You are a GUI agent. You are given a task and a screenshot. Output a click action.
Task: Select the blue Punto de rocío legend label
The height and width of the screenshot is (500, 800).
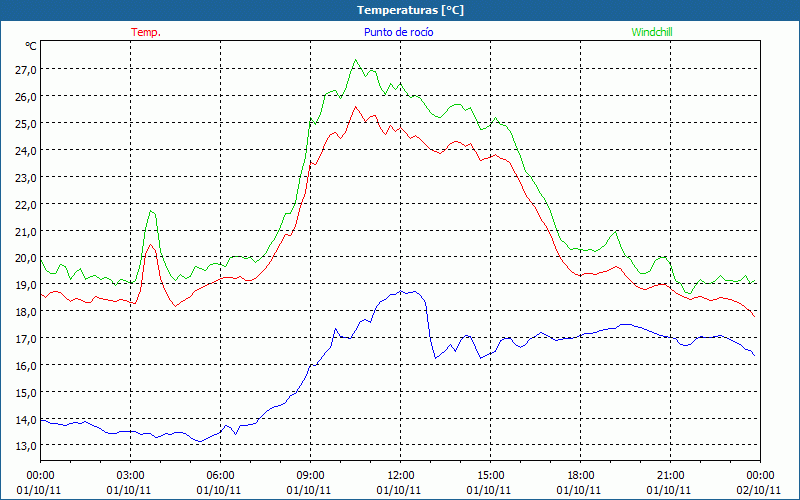click(x=398, y=32)
